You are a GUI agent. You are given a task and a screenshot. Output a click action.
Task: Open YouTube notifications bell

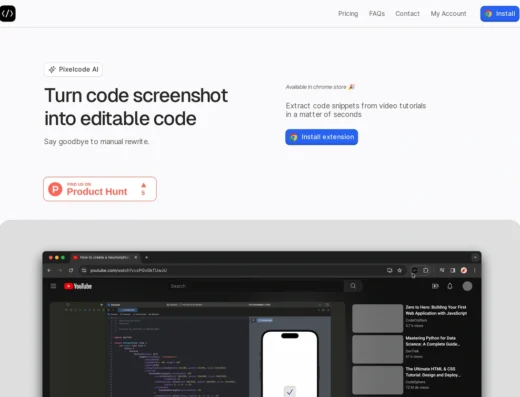pos(450,286)
